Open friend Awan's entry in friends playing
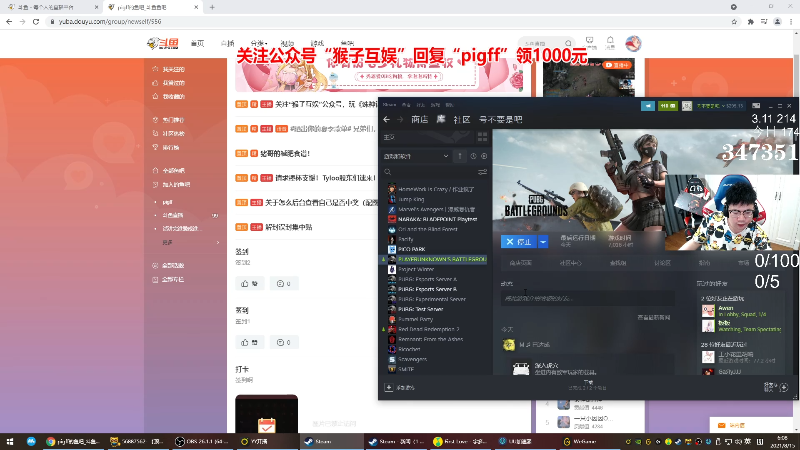800x450 pixels. (740, 311)
